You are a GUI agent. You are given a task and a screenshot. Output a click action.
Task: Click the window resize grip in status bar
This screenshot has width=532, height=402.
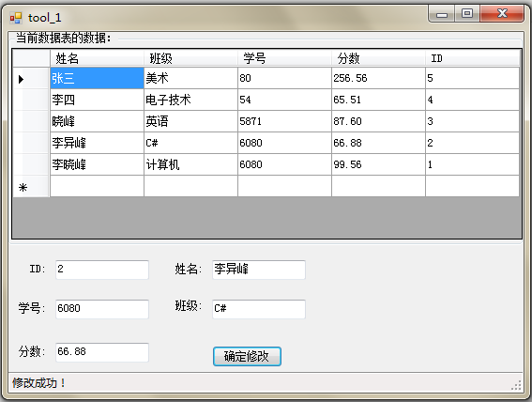516,385
